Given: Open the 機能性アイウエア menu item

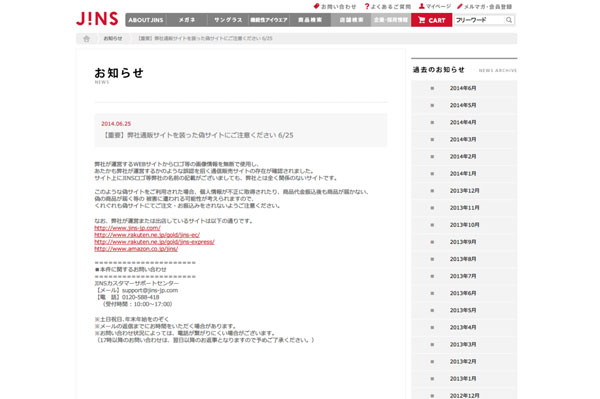Looking at the screenshot, I should [269, 20].
